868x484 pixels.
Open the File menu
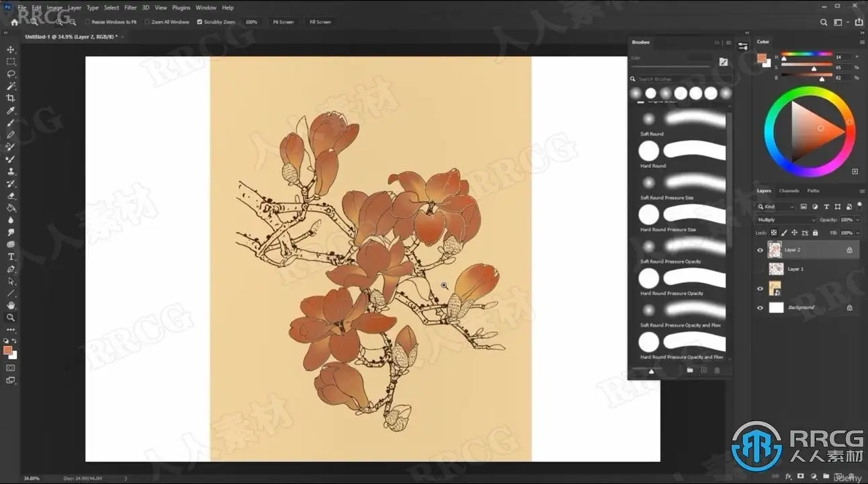click(x=22, y=7)
